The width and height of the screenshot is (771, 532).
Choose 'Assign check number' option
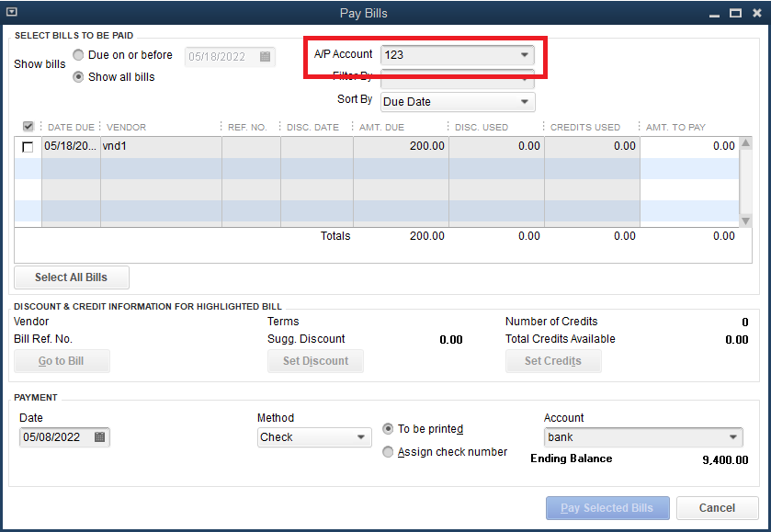pyautogui.click(x=388, y=452)
